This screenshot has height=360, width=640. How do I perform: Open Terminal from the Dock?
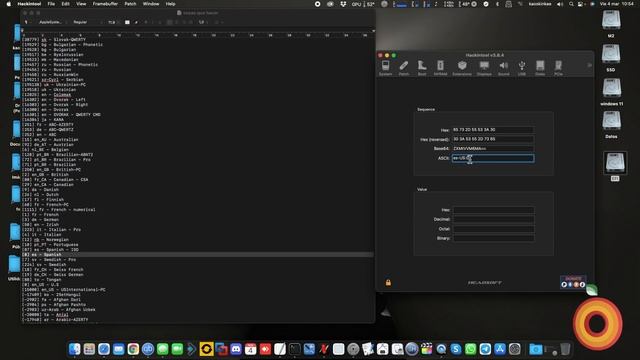[294, 349]
